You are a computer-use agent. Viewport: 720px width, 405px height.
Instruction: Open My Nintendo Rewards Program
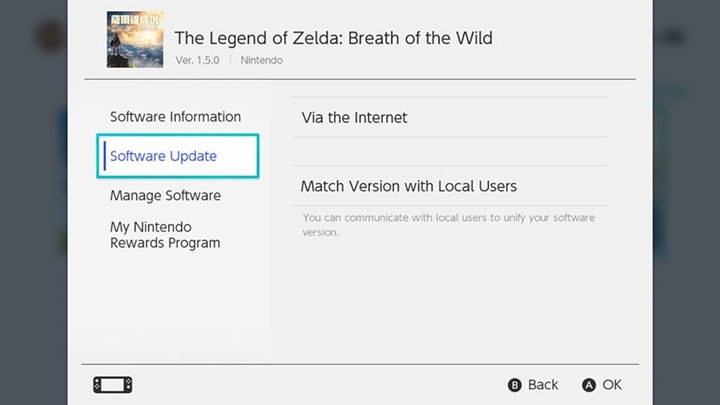pos(165,235)
